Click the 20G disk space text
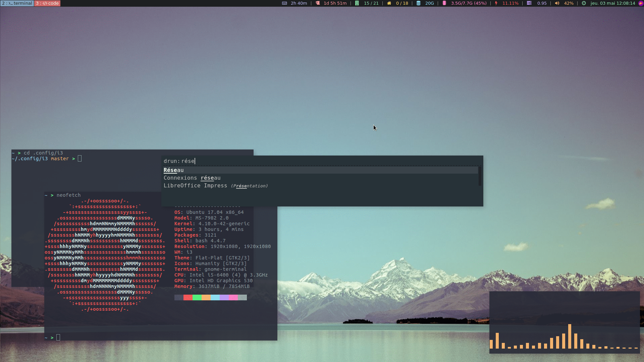 tap(429, 3)
